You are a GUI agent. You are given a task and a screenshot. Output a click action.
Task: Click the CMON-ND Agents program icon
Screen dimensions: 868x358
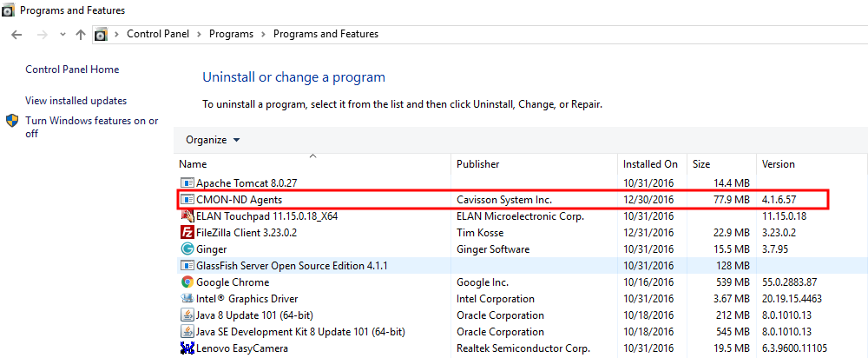tap(187, 199)
